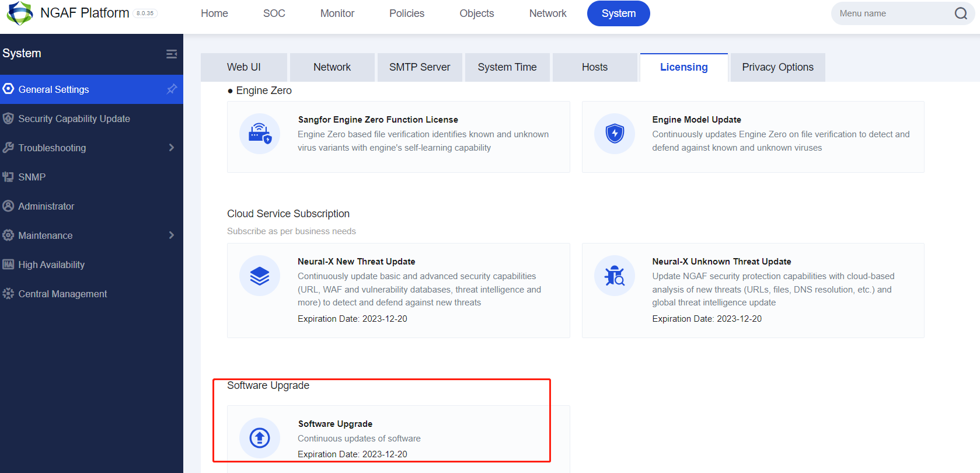
Task: Open the Monitor top menu
Action: (x=337, y=13)
